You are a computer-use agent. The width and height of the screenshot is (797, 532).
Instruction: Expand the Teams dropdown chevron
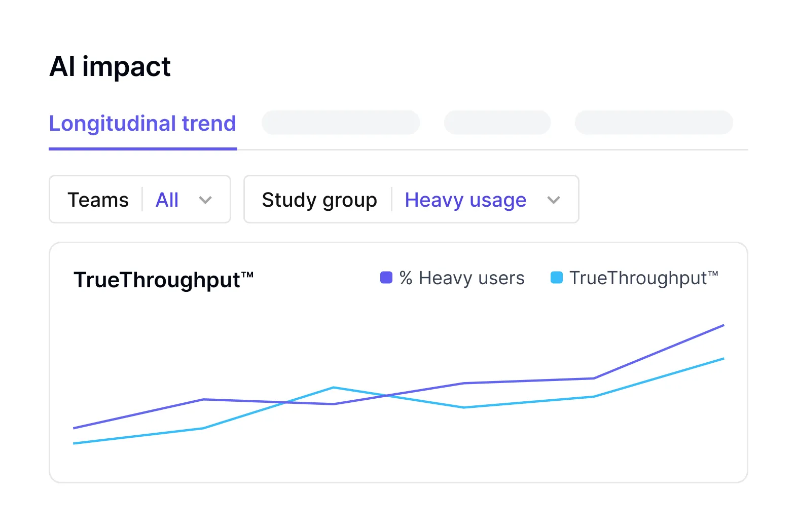point(205,200)
